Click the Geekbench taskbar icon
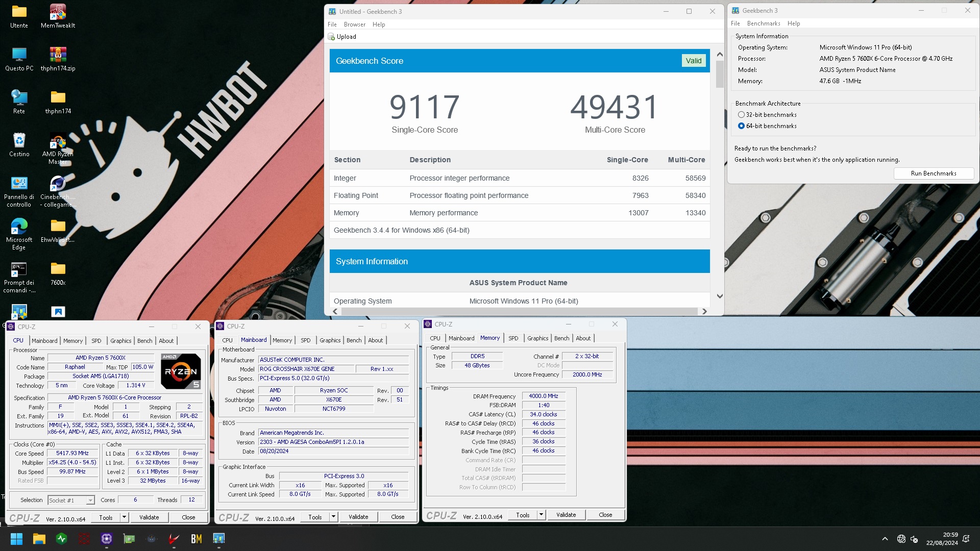Screen dimensions: 980x551 [x=219, y=538]
